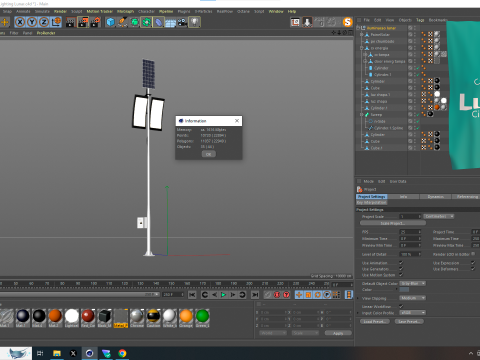This screenshot has width=480, height=360.
Task: Toggle Linear Workflow checkbox
Action: coord(401,306)
